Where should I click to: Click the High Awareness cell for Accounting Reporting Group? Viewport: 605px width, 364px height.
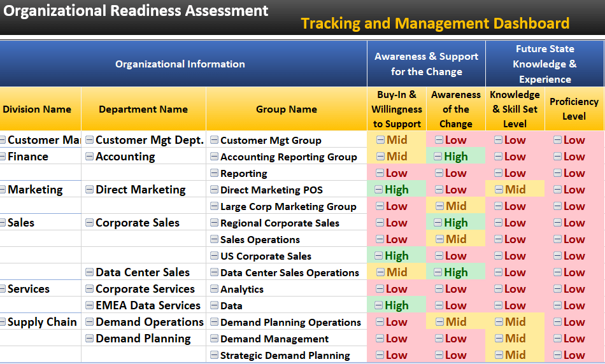[x=456, y=156]
